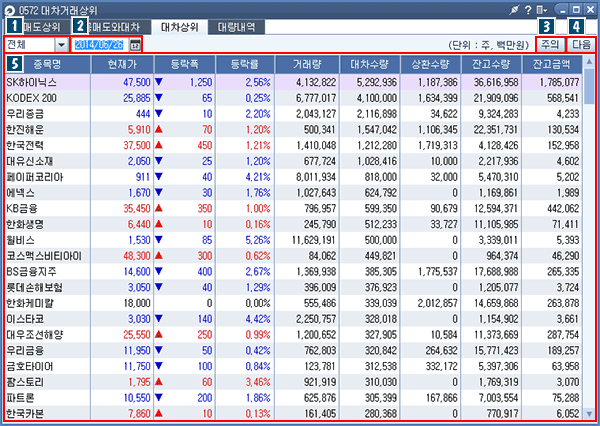Viewport: 600px width, 426px height.
Task: Sort by 현재가 column header
Action: (x=122, y=64)
